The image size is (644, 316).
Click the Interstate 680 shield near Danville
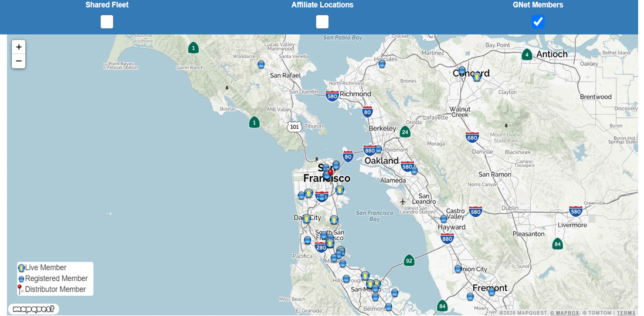(472, 137)
